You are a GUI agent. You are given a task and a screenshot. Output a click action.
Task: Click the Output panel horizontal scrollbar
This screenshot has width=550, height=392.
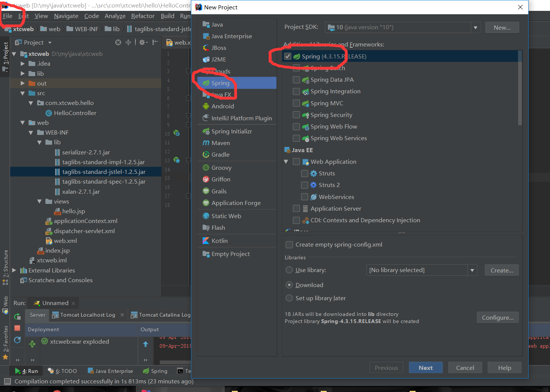[x=175, y=362]
